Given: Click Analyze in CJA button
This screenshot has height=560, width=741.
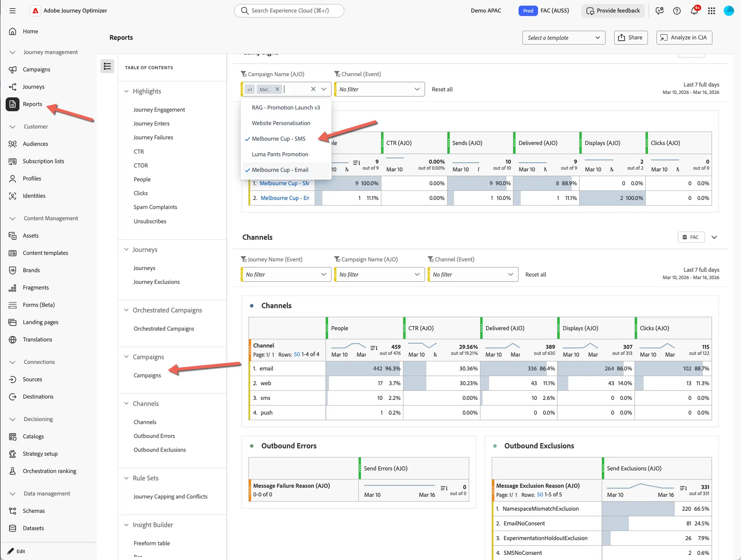Looking at the screenshot, I should click(684, 38).
